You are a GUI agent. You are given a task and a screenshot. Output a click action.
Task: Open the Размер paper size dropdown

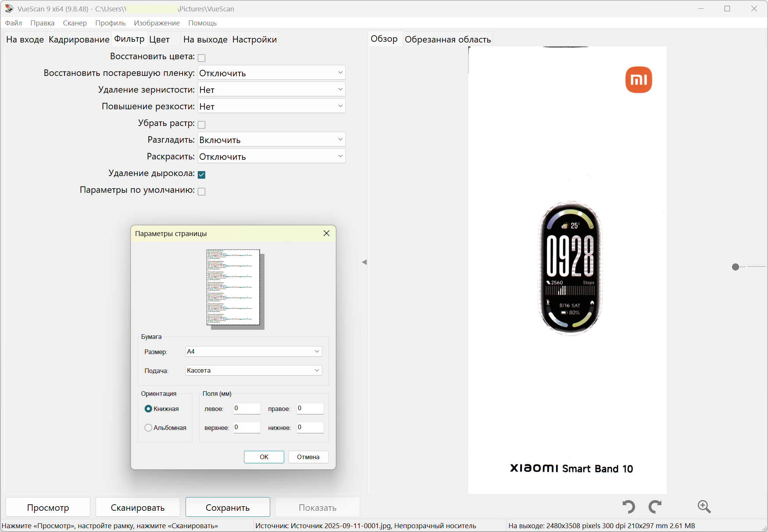[x=253, y=351]
